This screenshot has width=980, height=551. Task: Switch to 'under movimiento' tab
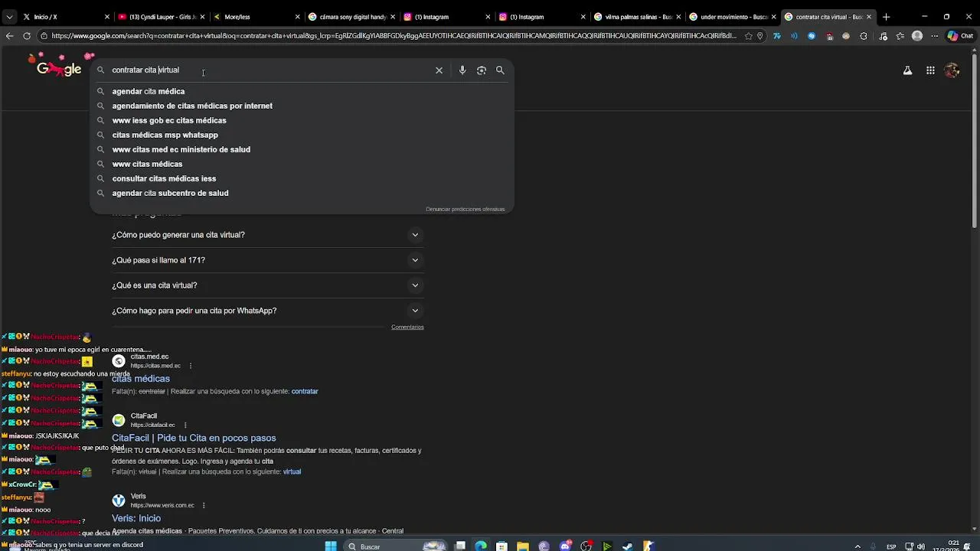click(730, 17)
